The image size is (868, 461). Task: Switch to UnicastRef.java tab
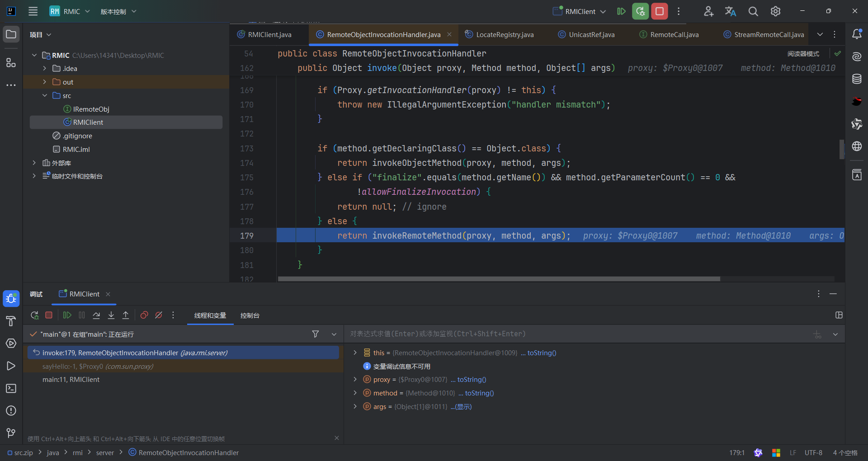(586, 34)
